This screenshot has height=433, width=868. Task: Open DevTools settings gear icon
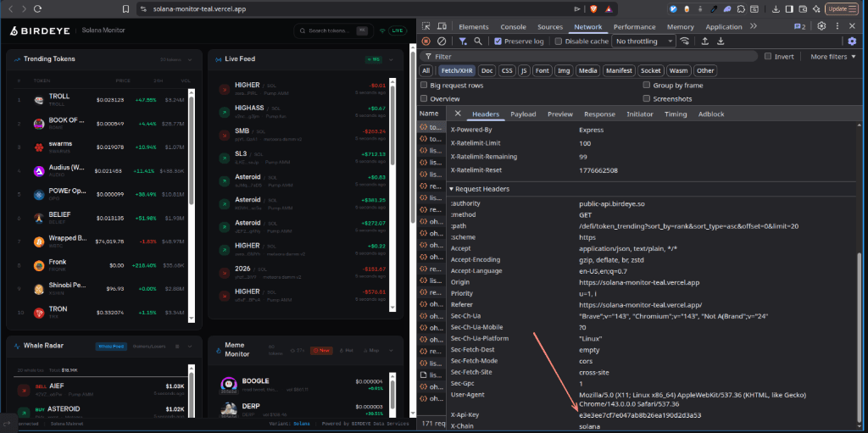[822, 26]
